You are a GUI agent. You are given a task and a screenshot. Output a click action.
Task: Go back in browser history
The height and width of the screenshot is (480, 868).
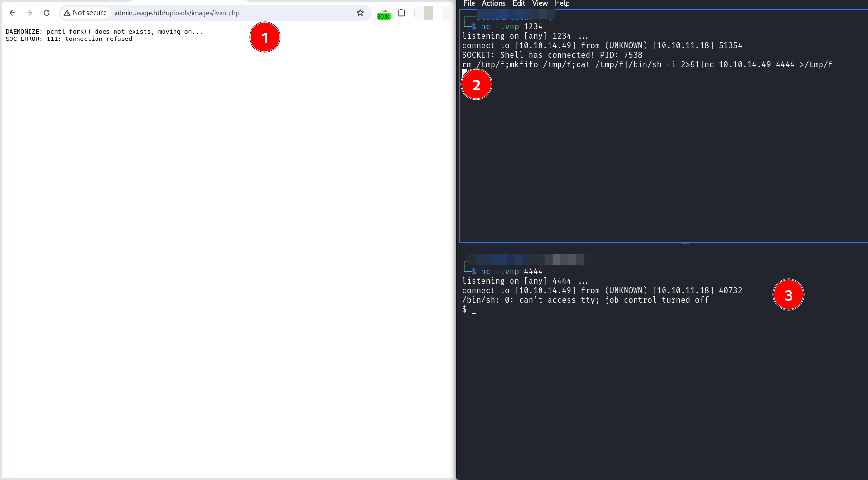click(12, 13)
